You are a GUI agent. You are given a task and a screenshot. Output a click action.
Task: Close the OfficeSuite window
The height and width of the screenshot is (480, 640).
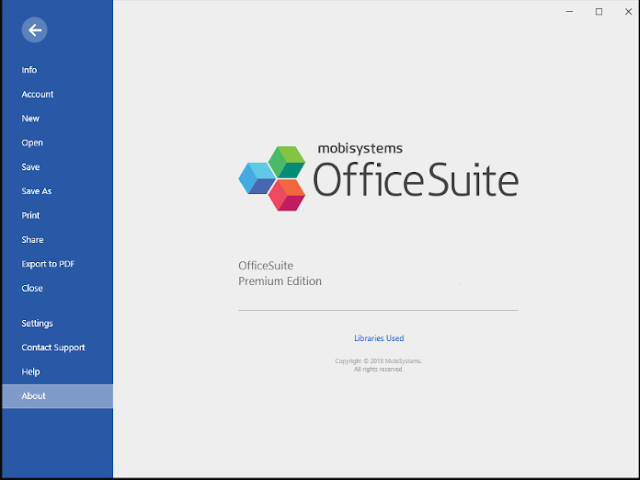tap(628, 11)
